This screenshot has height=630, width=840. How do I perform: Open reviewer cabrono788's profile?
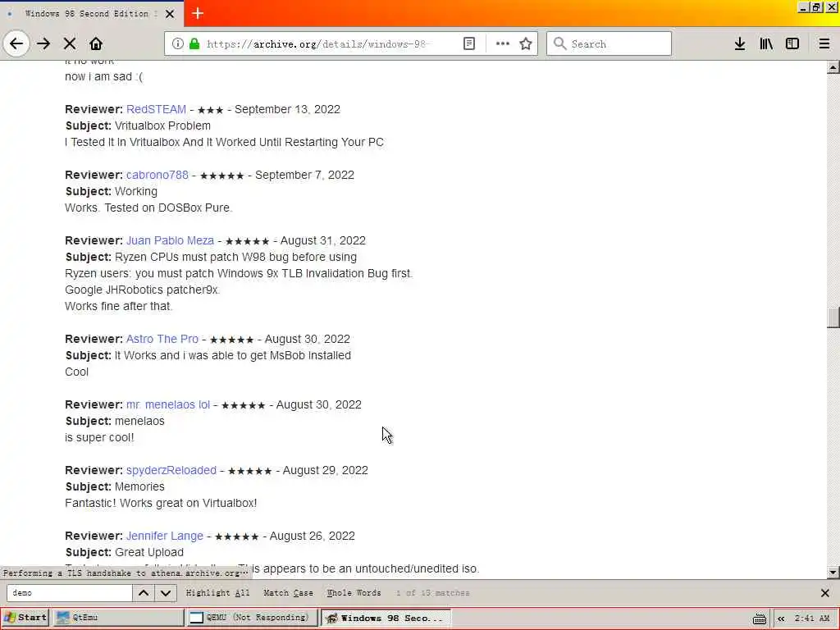point(157,175)
